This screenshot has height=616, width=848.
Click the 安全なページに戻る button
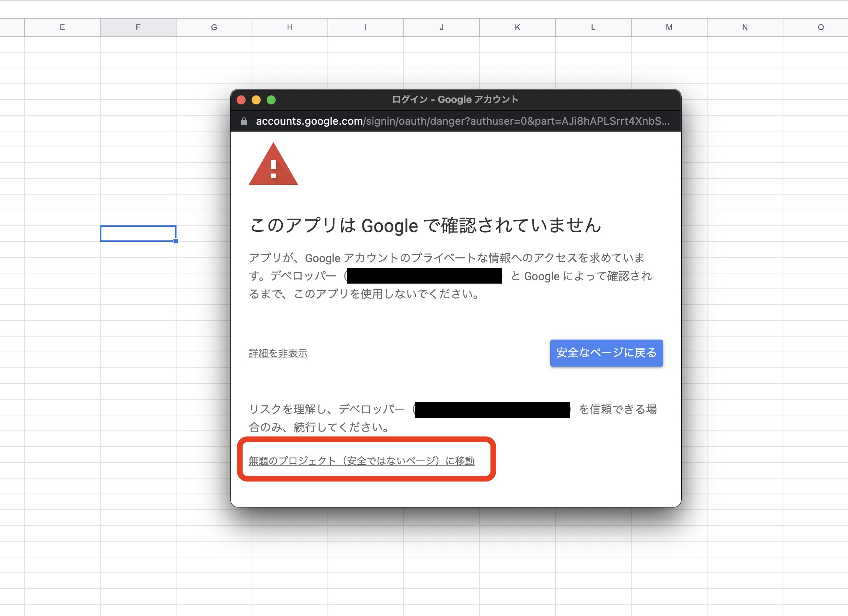point(607,353)
